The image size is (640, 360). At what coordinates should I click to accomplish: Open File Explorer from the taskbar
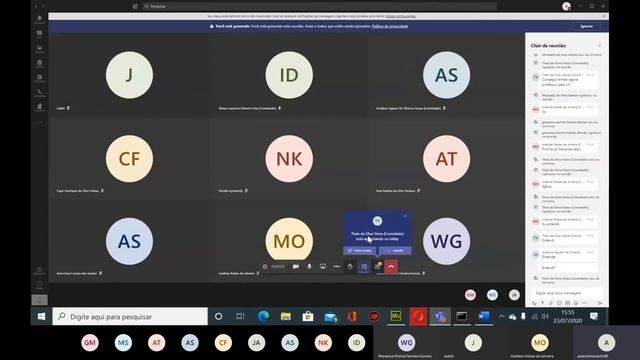coord(285,316)
